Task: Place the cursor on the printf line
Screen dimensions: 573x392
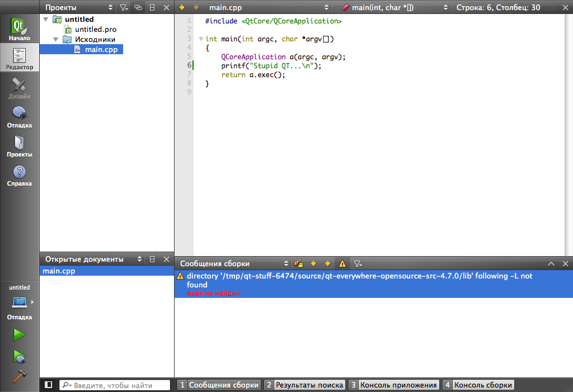Action: (271, 66)
